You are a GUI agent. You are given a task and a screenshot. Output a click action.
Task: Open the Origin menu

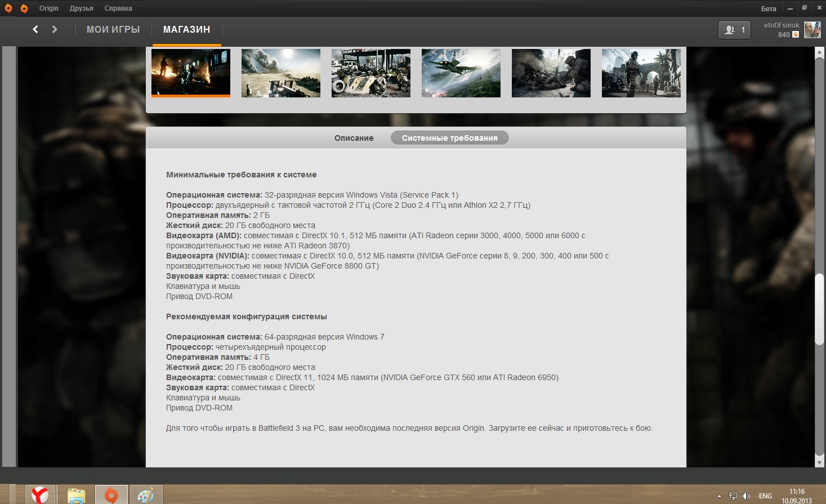click(49, 8)
